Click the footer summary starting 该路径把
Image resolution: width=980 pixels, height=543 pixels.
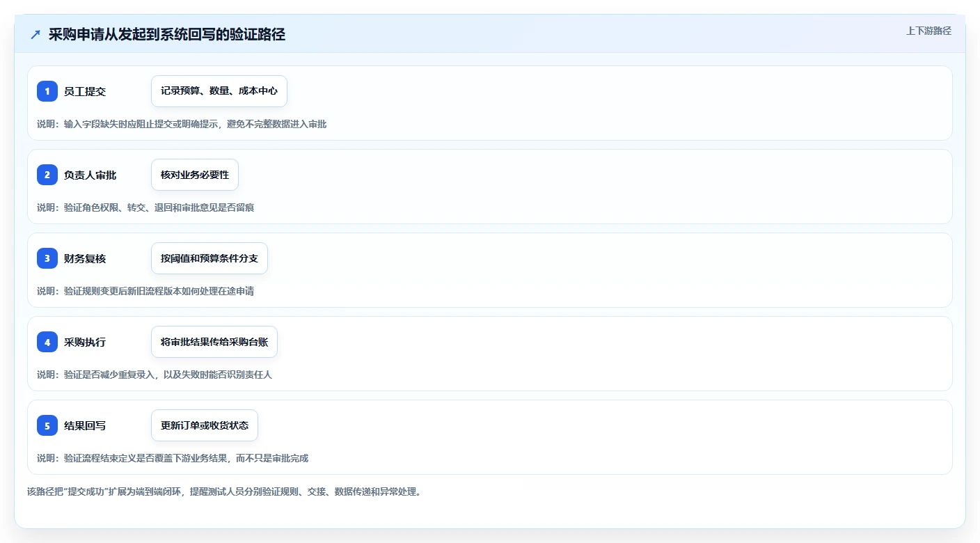pyautogui.click(x=224, y=491)
